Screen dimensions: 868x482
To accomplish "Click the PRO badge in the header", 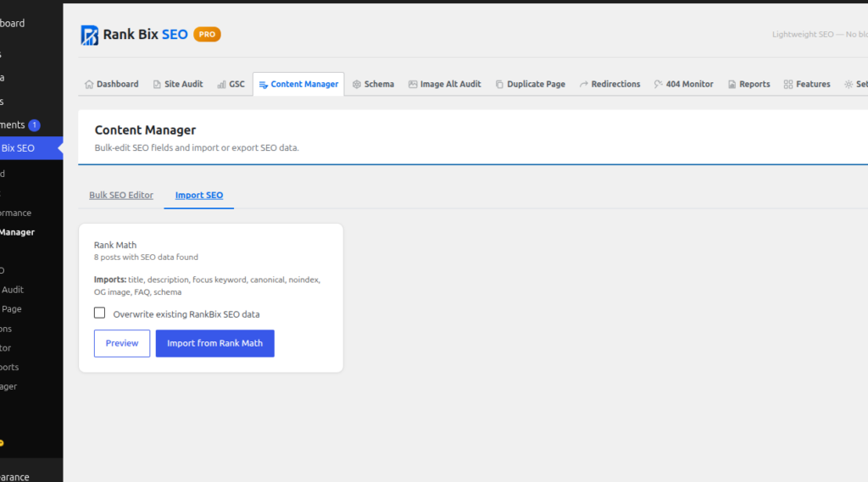I will click(x=207, y=35).
